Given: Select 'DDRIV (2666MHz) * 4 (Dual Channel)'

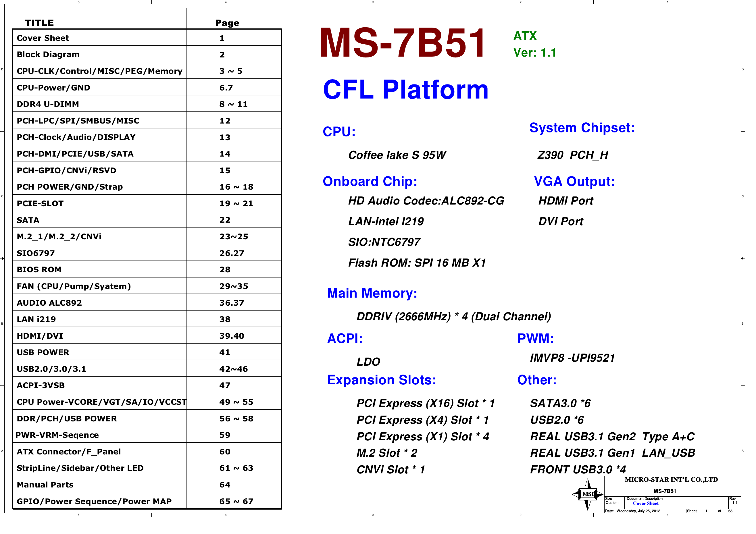Looking at the screenshot, I should (454, 317).
